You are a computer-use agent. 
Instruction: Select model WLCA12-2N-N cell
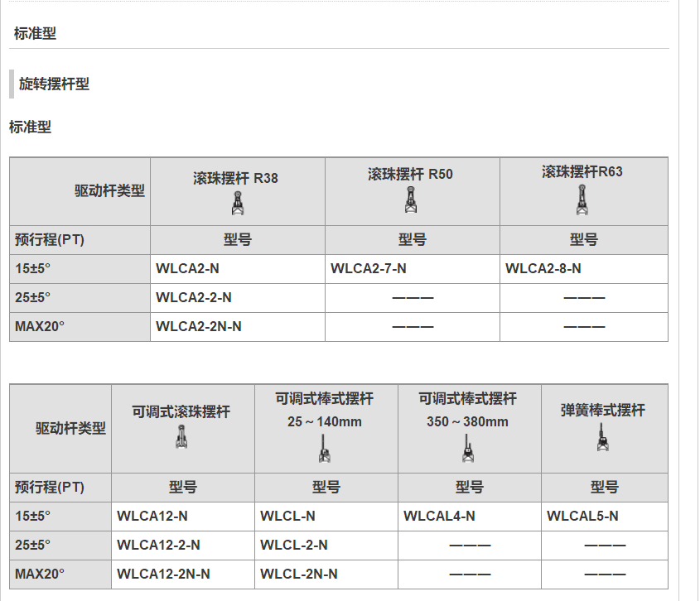[183, 575]
